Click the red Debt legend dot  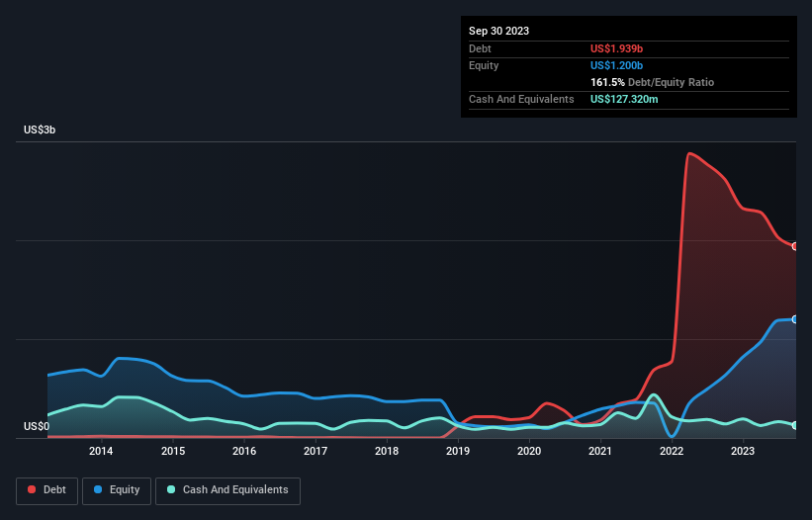(32, 489)
